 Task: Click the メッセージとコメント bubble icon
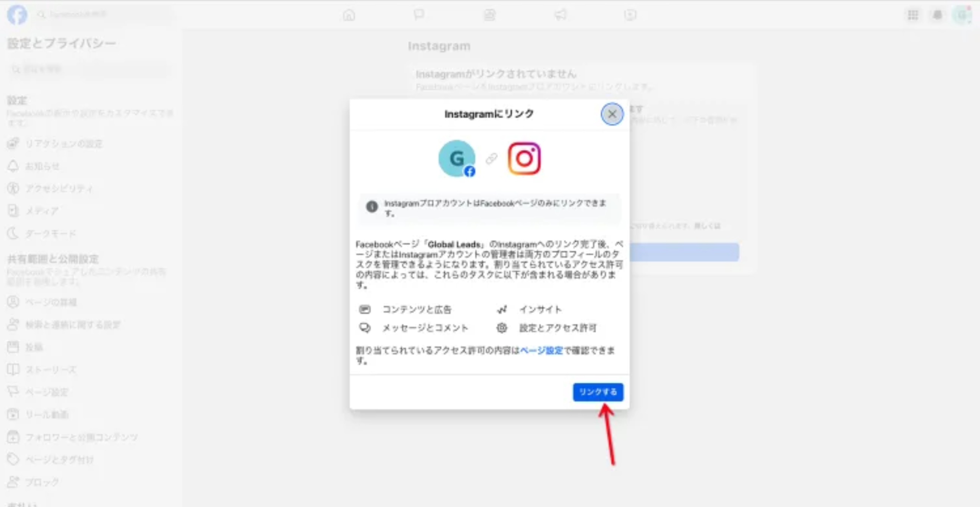(x=364, y=328)
